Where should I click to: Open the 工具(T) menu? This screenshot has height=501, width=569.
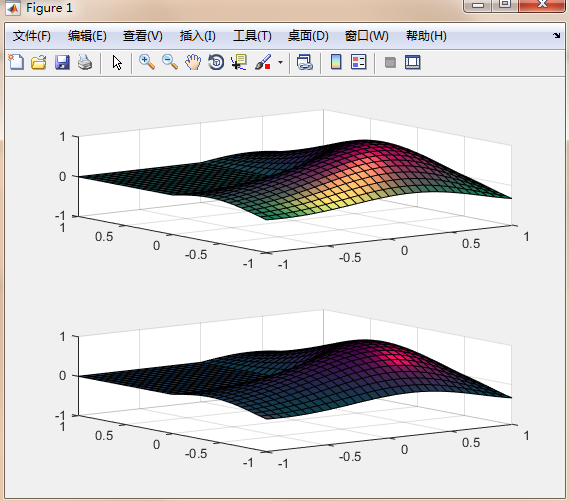tap(252, 36)
